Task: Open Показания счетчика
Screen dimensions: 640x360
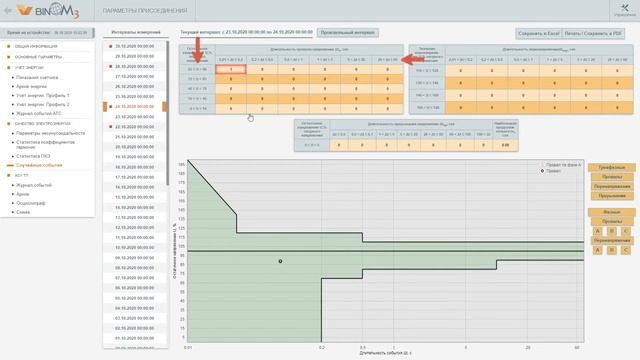Action: coord(37,78)
